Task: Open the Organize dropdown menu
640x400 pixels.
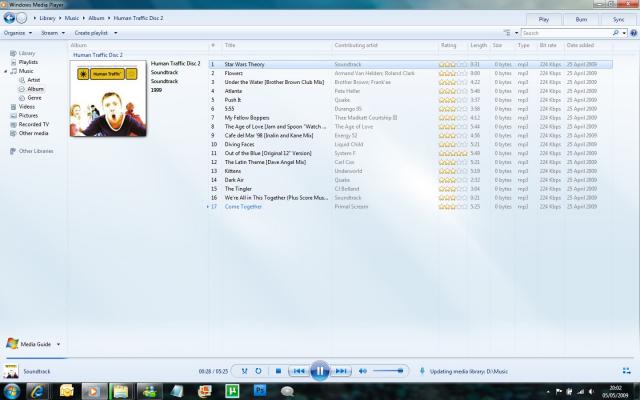Action: 17,33
